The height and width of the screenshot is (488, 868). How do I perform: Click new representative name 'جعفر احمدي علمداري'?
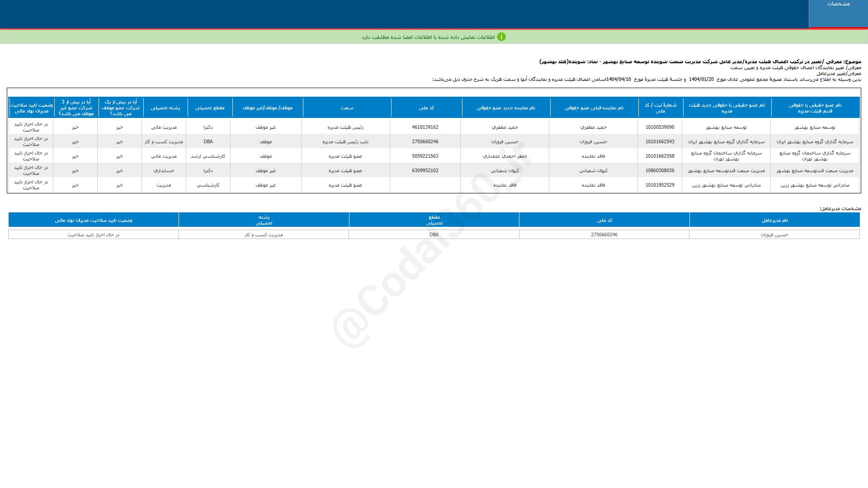[x=505, y=156]
